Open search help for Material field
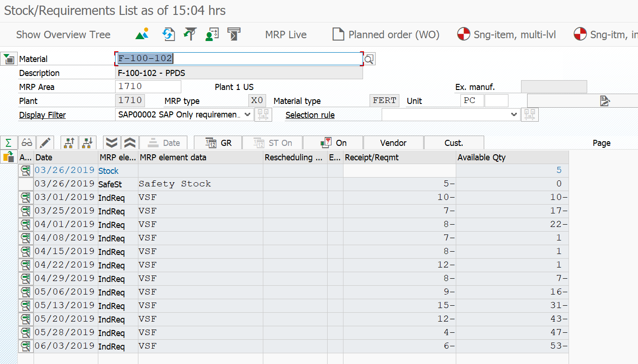Screen dimensions: 638x364 pos(369,59)
